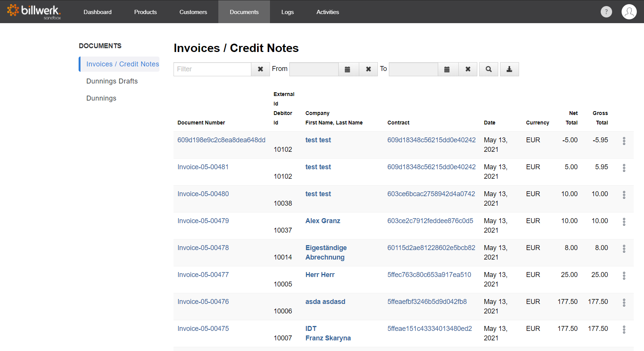The height and width of the screenshot is (351, 644).
Task: Open actions menu for document 609d198e9c2c8ea8dea648dd
Action: (x=624, y=141)
